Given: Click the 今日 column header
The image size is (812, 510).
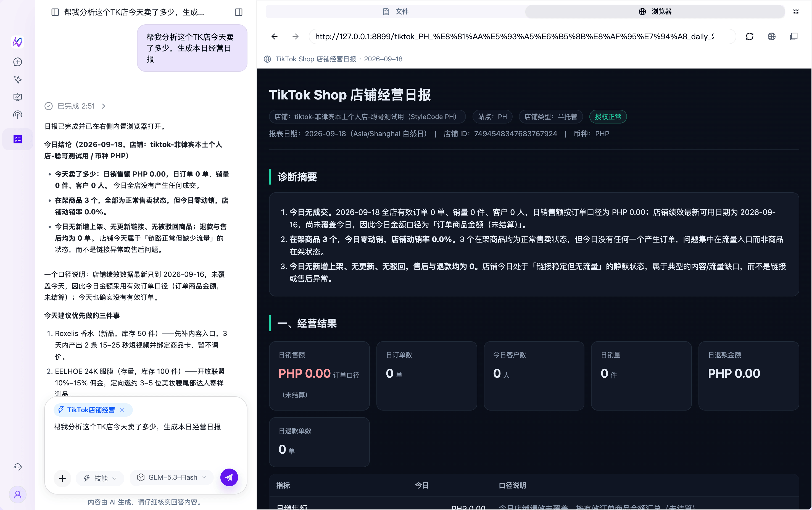Looking at the screenshot, I should point(421,485).
